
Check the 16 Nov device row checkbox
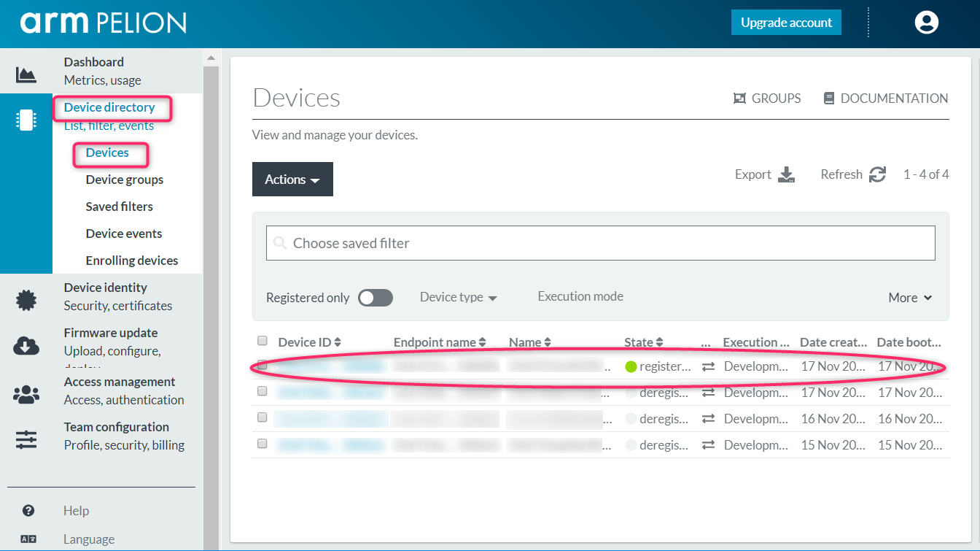pos(262,417)
